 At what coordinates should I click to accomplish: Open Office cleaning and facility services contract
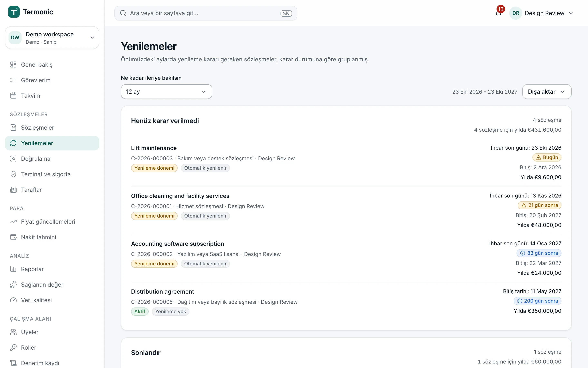pyautogui.click(x=180, y=196)
